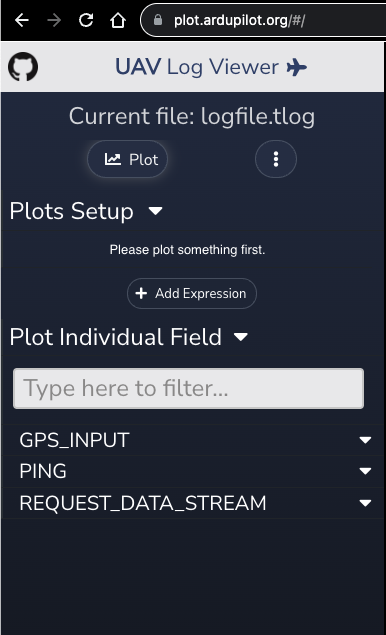Expand the REQUEST_DATA_STREAM dropdown arrow
This screenshot has height=635, width=386.
coord(365,503)
